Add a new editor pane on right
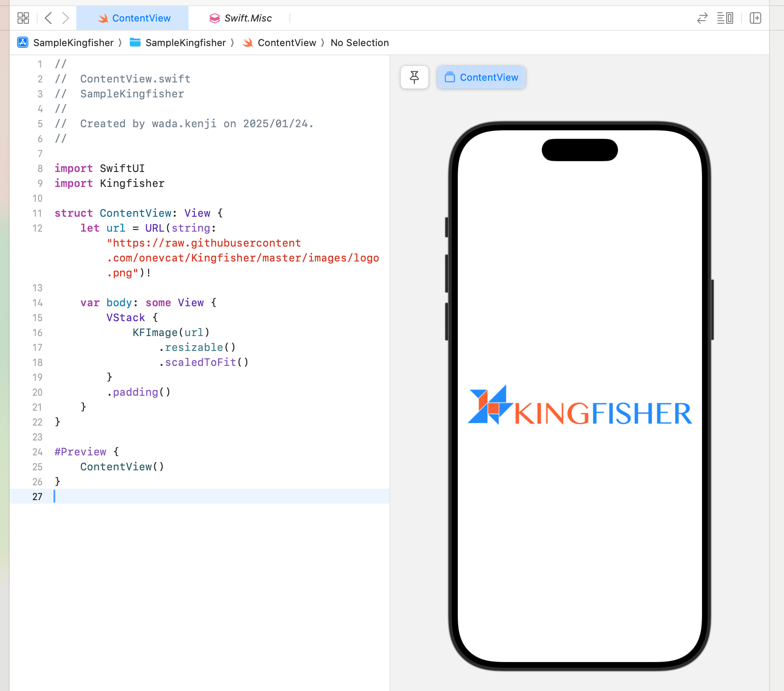 [x=755, y=18]
